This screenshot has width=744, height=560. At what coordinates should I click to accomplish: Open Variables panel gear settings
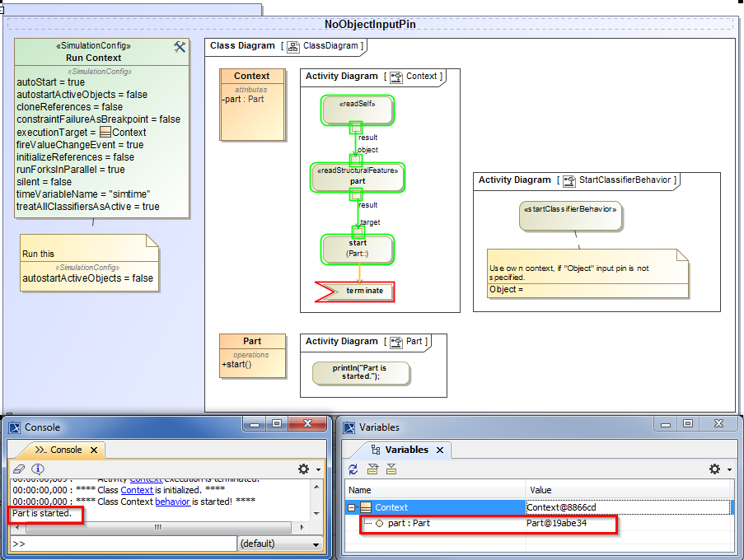(x=714, y=469)
